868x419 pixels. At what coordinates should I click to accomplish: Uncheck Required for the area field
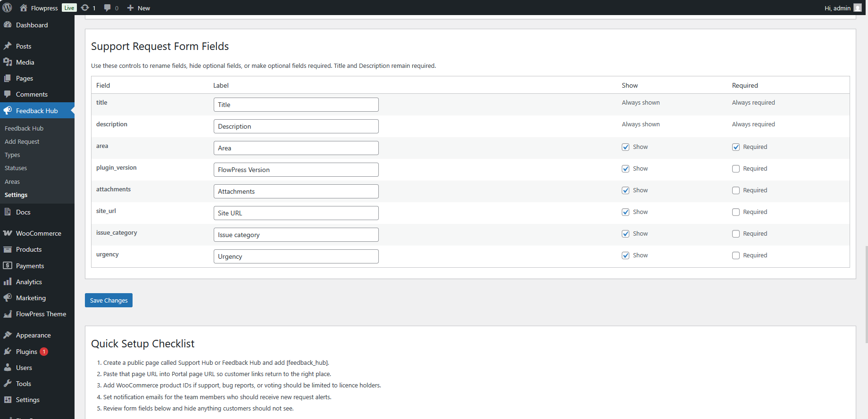click(736, 147)
